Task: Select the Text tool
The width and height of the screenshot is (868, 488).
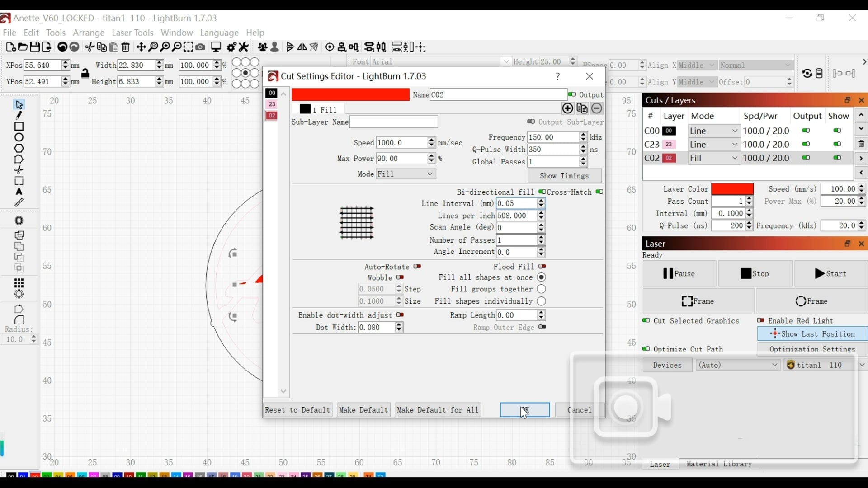Action: pyautogui.click(x=19, y=192)
